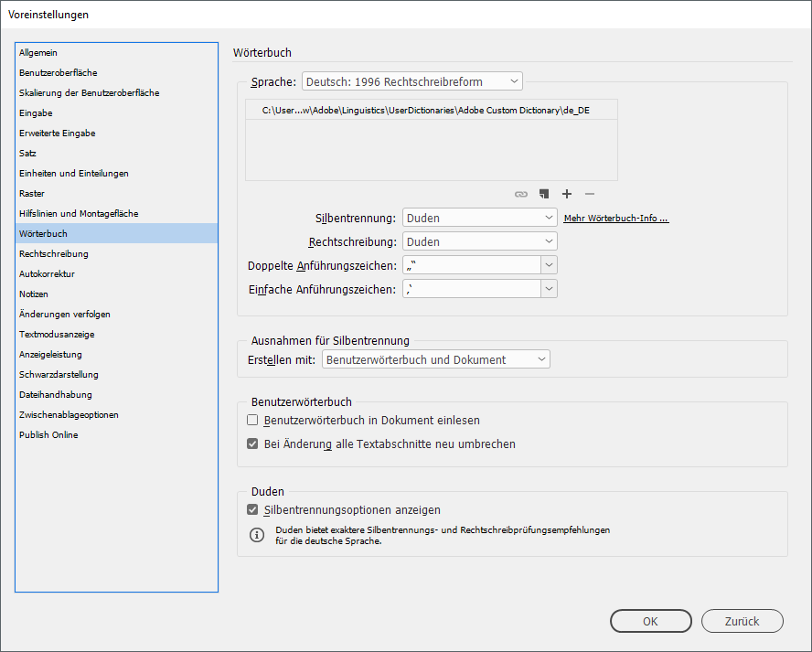Go to Änderungen verfolgen settings

(x=116, y=315)
